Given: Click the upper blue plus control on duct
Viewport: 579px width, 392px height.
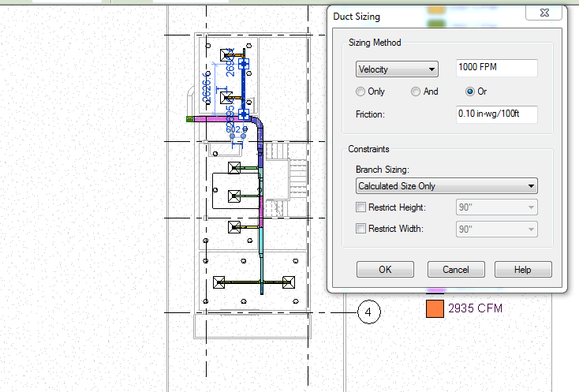Looking at the screenshot, I should (244, 64).
